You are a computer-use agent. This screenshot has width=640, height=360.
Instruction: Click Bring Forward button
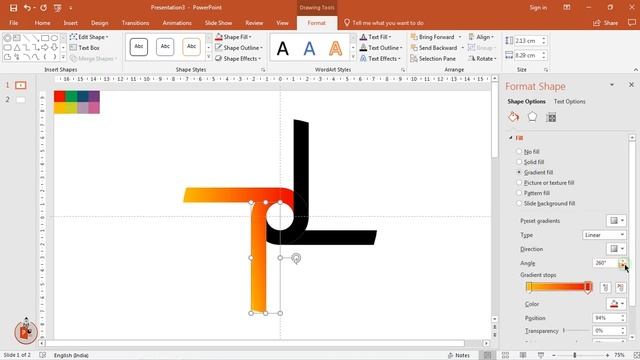pos(433,37)
